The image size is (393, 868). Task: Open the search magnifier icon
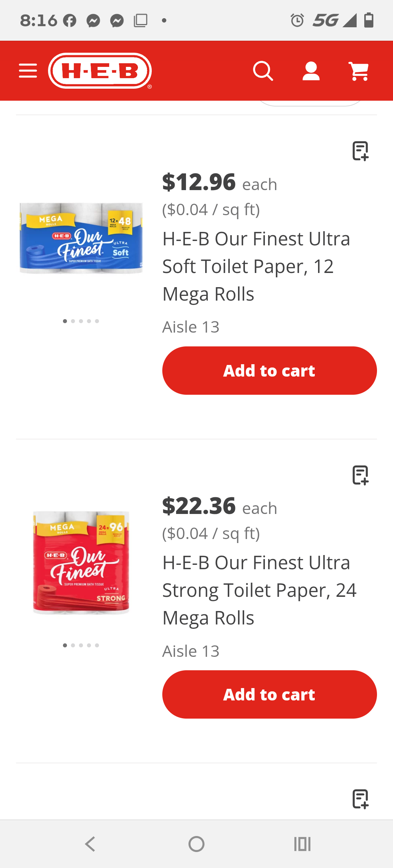point(263,71)
